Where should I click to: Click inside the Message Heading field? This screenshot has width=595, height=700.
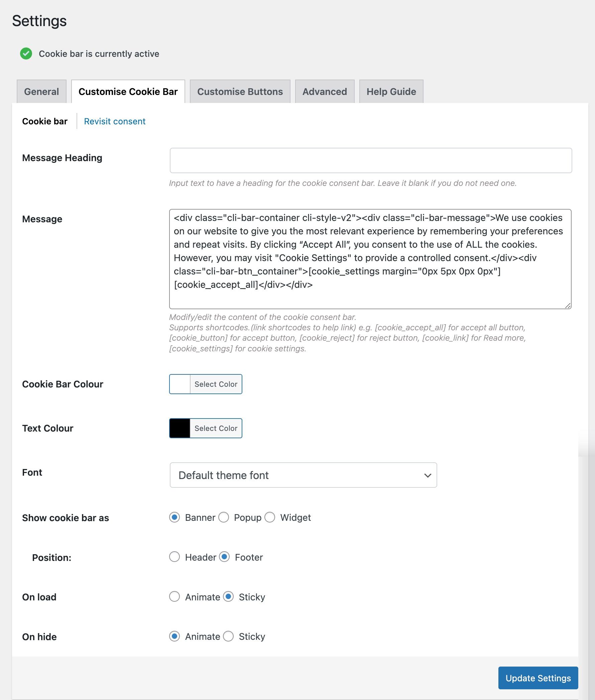(x=371, y=160)
